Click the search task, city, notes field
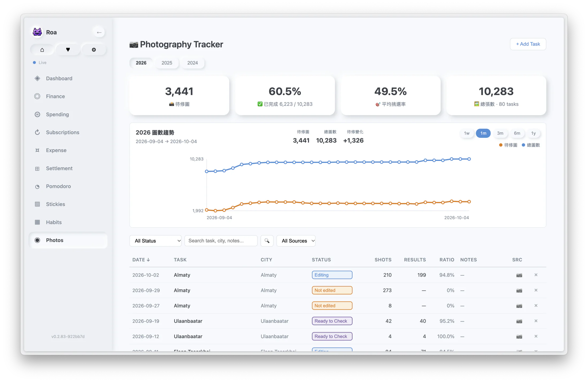 click(221, 241)
